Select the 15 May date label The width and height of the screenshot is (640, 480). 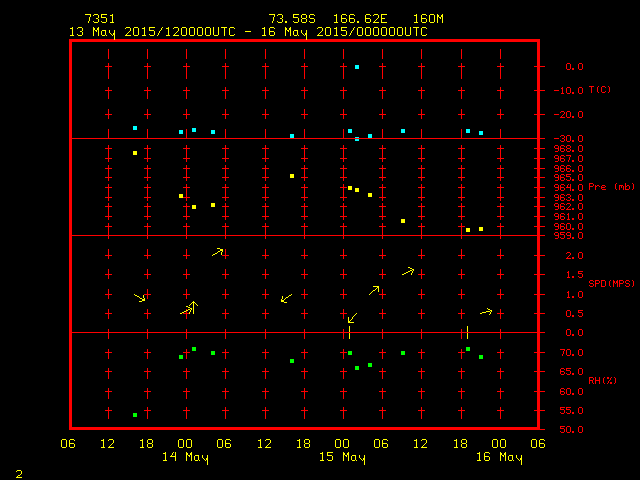pos(342,458)
